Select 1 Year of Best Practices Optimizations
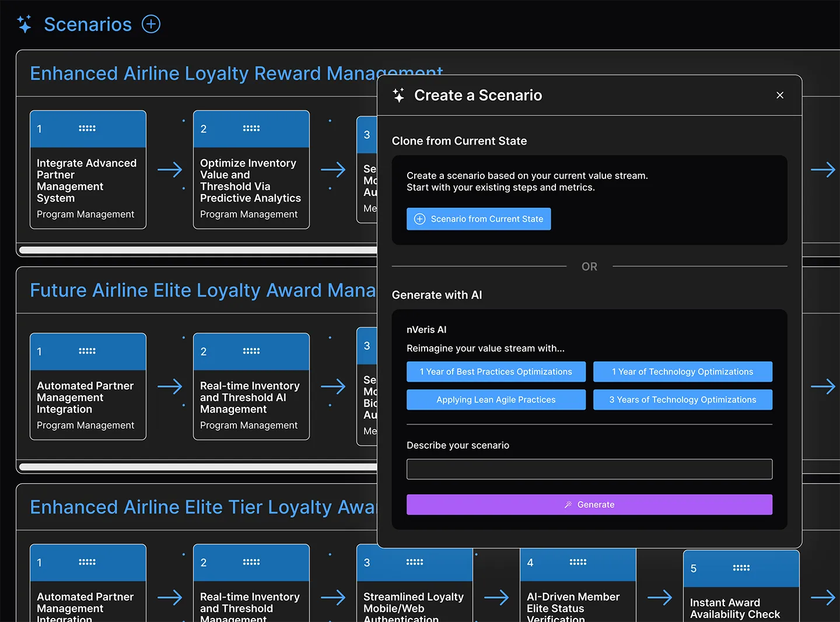 [496, 371]
